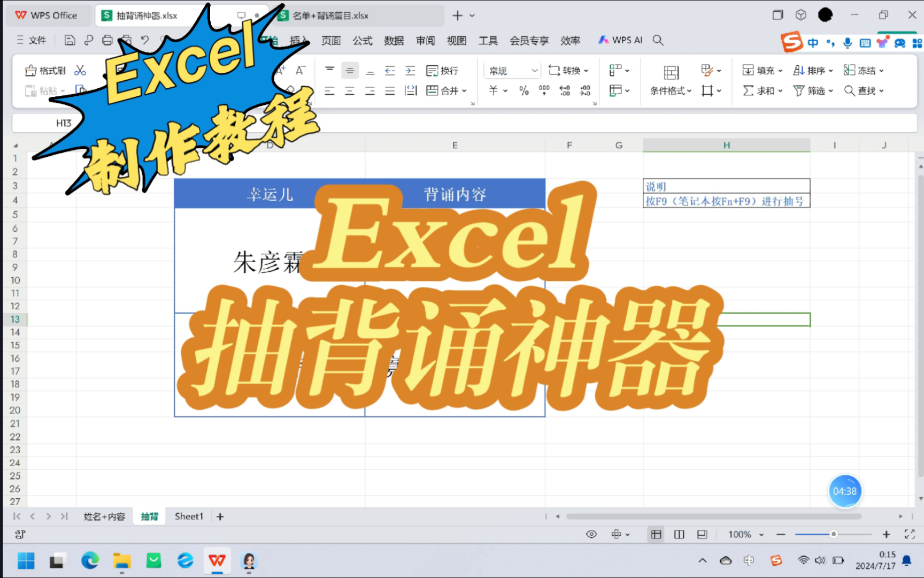Click the WPS AI button
Image resolution: width=924 pixels, height=578 pixels.
[620, 40]
